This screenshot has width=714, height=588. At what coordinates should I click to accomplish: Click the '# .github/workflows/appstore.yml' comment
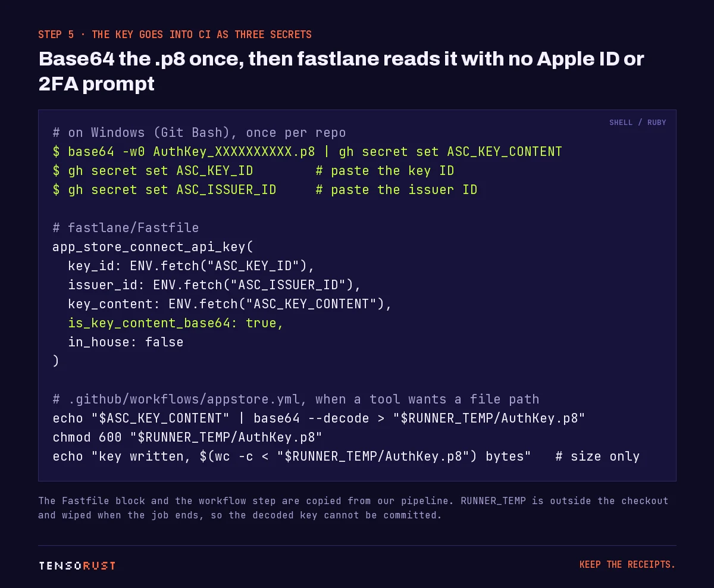pos(296,399)
